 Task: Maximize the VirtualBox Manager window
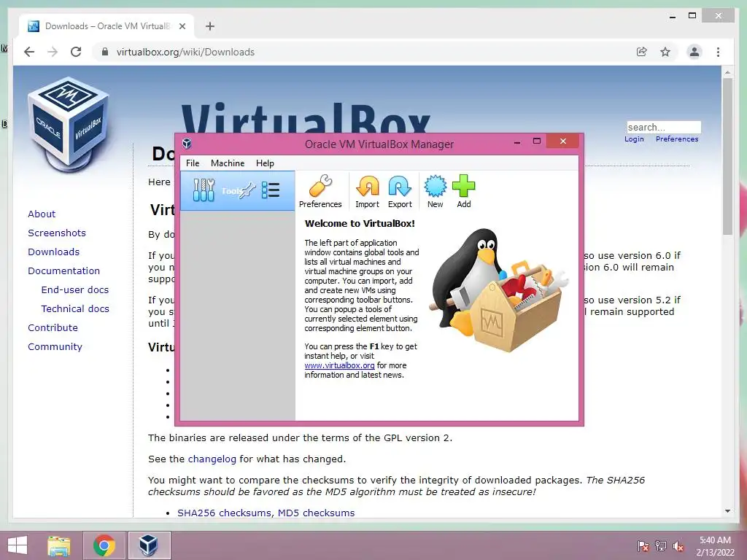[536, 141]
